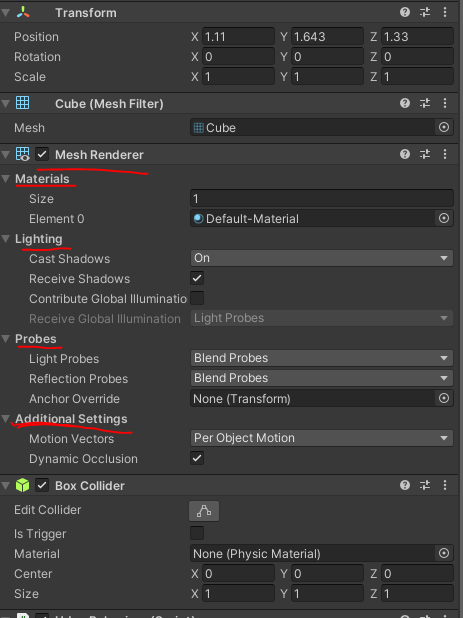Click the Edit Collider button icon

[x=204, y=511]
